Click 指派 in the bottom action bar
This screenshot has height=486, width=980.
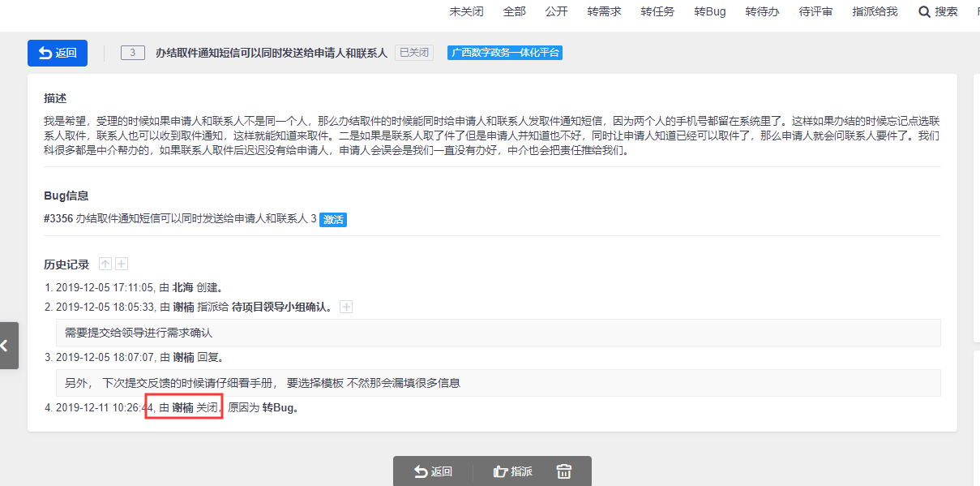click(512, 471)
